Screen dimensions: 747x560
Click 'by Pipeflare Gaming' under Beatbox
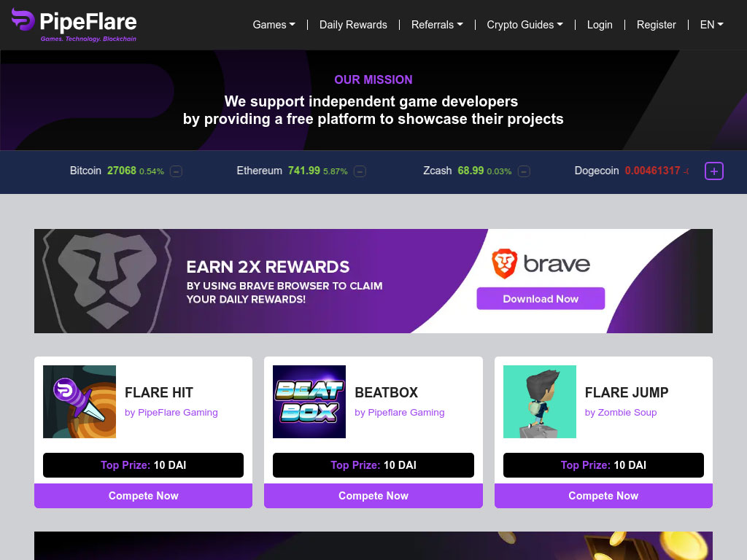(400, 413)
